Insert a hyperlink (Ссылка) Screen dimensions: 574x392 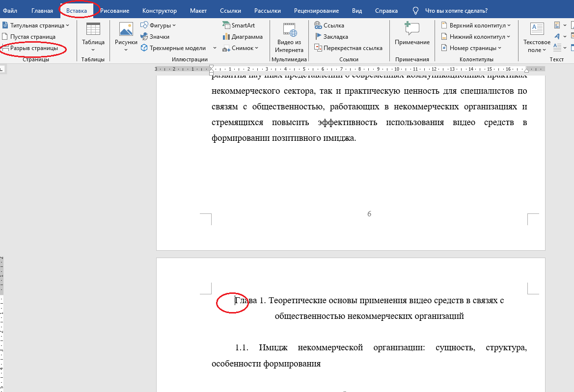tap(332, 25)
